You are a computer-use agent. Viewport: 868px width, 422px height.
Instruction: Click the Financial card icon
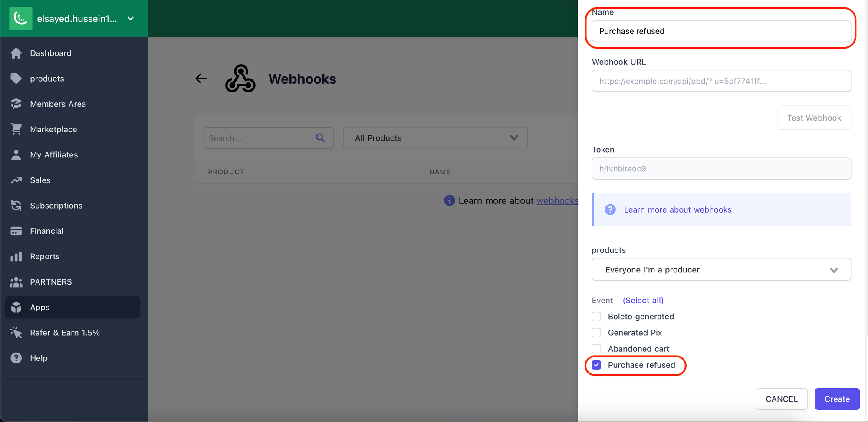(16, 231)
